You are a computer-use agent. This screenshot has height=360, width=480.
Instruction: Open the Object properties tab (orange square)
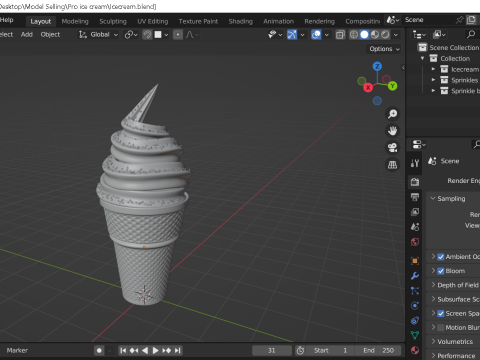(415, 261)
